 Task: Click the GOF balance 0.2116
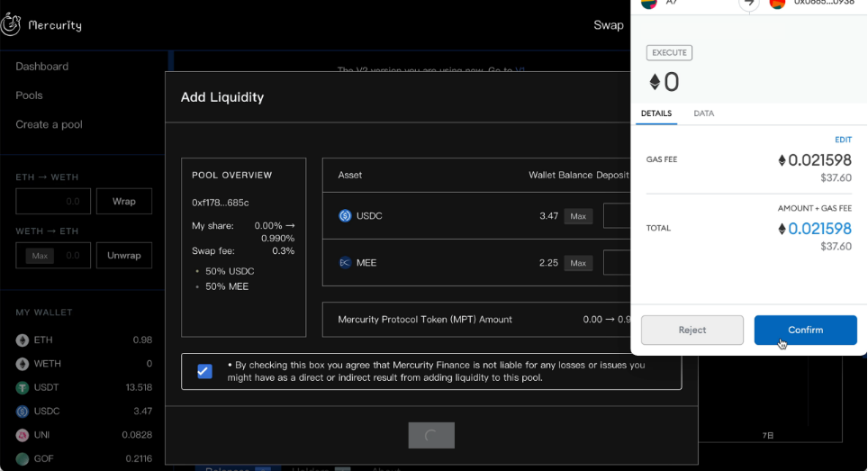point(139,458)
